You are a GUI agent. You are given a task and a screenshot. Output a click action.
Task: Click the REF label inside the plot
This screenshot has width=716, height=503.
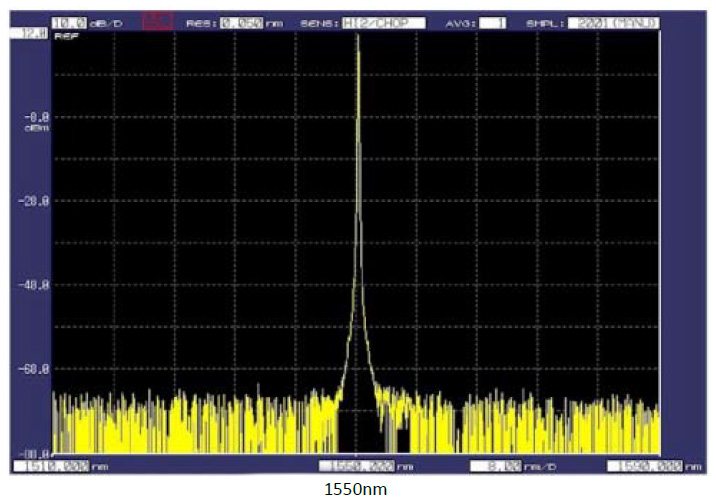coord(62,38)
